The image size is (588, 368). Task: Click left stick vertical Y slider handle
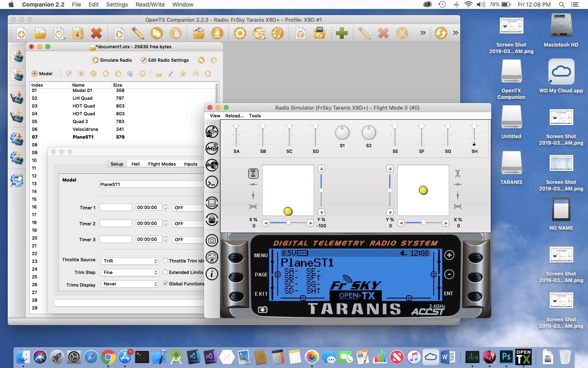321,190
